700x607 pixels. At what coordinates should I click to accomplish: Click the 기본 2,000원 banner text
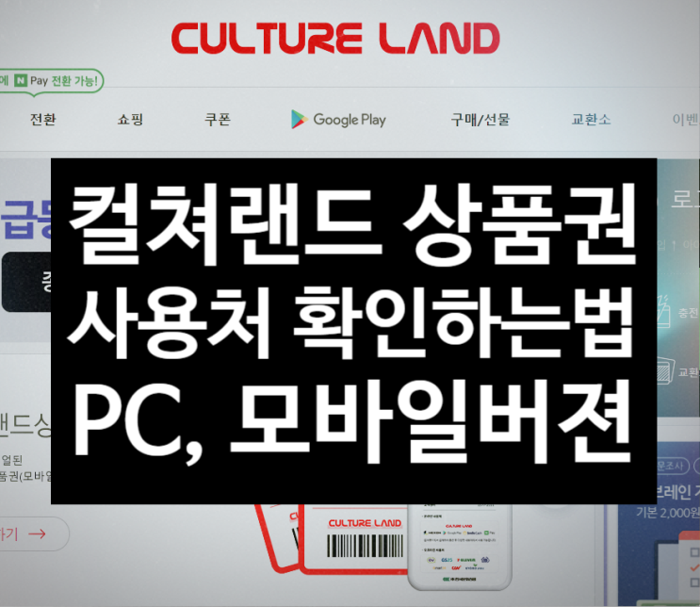(668, 513)
